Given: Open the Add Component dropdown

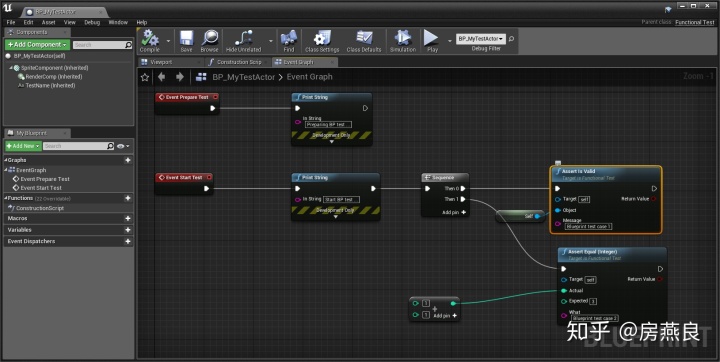Looking at the screenshot, I should coord(37,45).
